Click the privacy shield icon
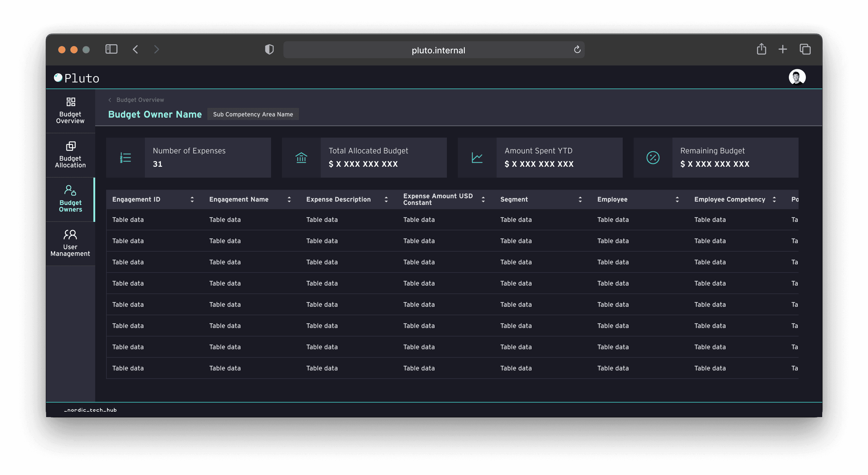Image resolution: width=868 pixels, height=475 pixels. (269, 49)
